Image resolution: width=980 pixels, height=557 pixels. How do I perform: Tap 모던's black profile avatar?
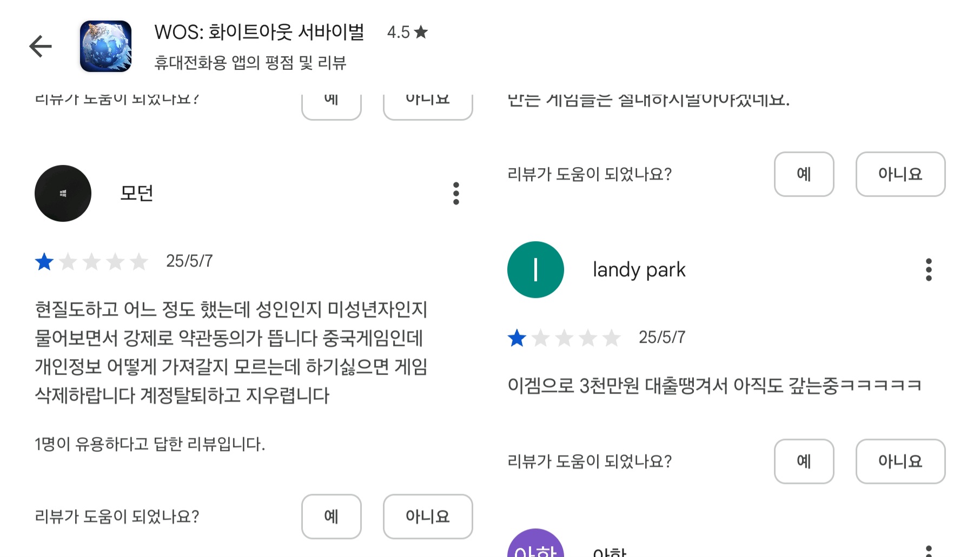click(63, 193)
